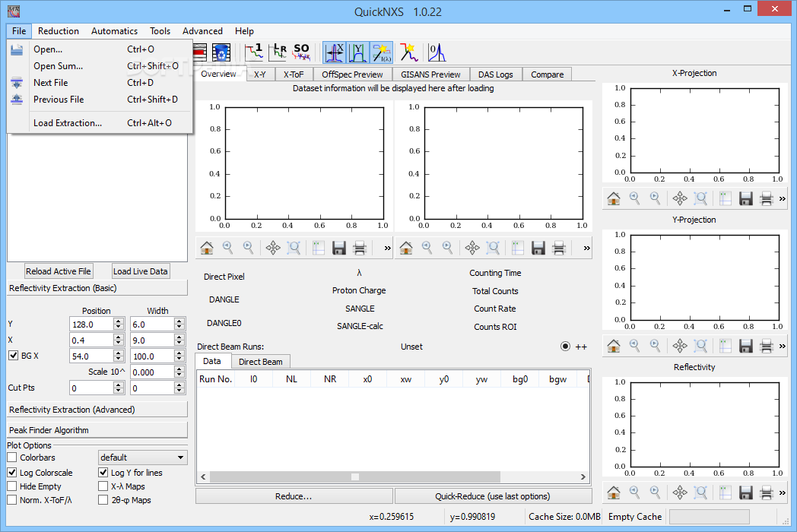Enable the X-λ Maps checkbox
The image size is (797, 532).
pos(103,486)
